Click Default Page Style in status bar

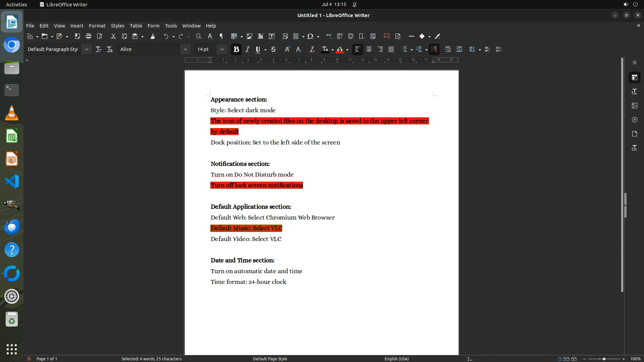pyautogui.click(x=270, y=359)
